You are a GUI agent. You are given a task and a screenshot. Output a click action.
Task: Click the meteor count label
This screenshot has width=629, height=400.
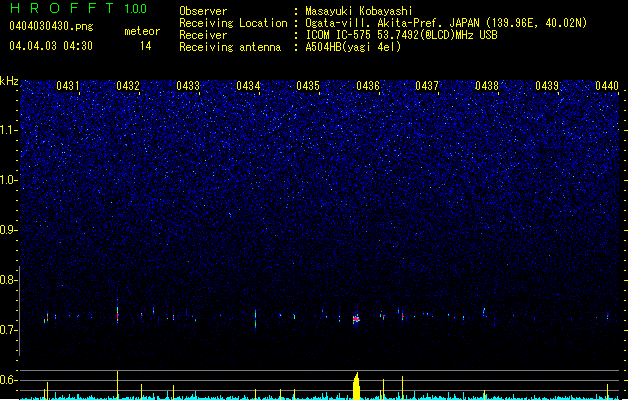pyautogui.click(x=142, y=31)
